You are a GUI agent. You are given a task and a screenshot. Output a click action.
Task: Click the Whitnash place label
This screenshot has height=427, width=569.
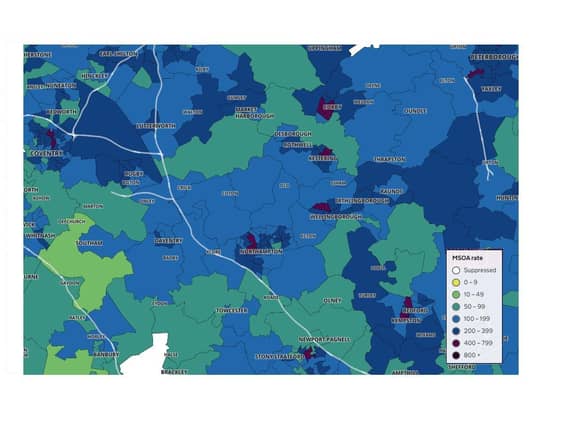(40, 236)
